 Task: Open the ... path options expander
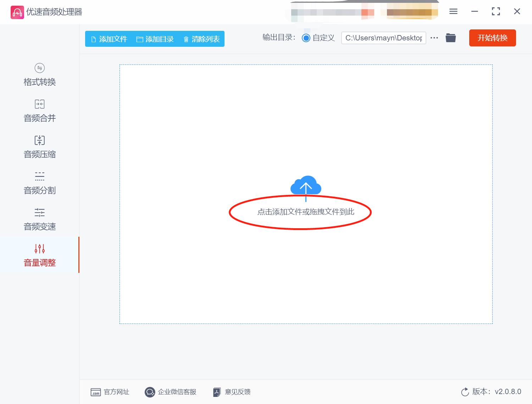434,38
